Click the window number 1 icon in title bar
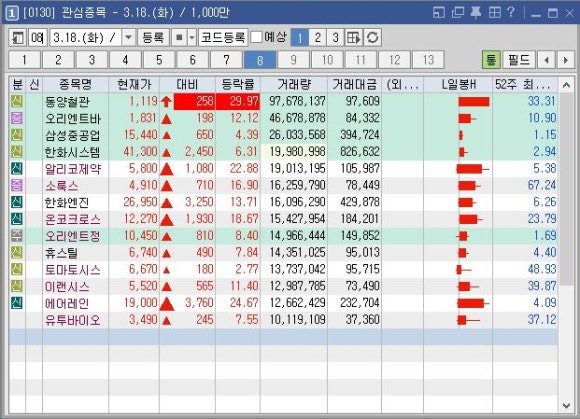 [x=11, y=13]
